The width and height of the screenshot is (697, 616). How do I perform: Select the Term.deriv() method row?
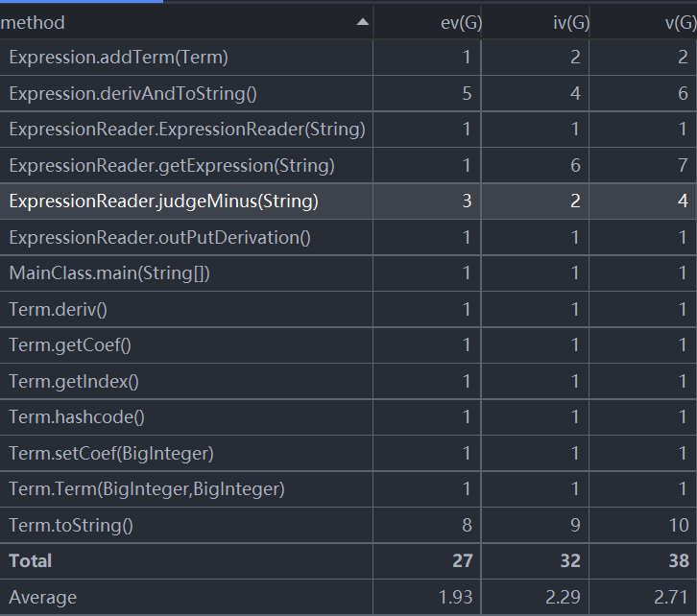pos(348,310)
